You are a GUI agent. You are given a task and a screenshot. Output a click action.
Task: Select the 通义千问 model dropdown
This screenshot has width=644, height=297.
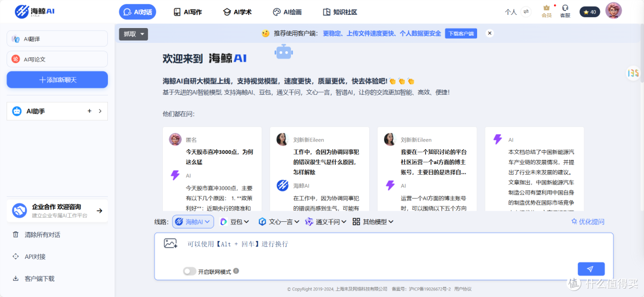tap(326, 222)
